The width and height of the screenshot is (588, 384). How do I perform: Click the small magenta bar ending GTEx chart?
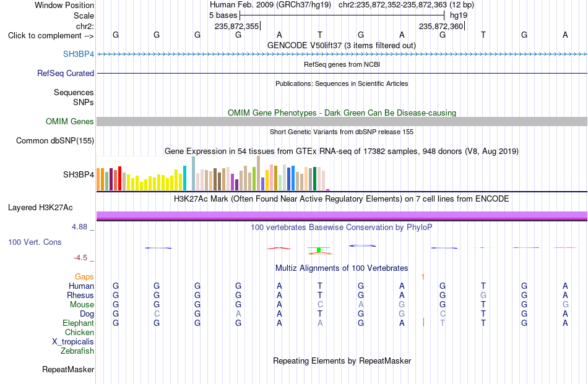tap(328, 190)
